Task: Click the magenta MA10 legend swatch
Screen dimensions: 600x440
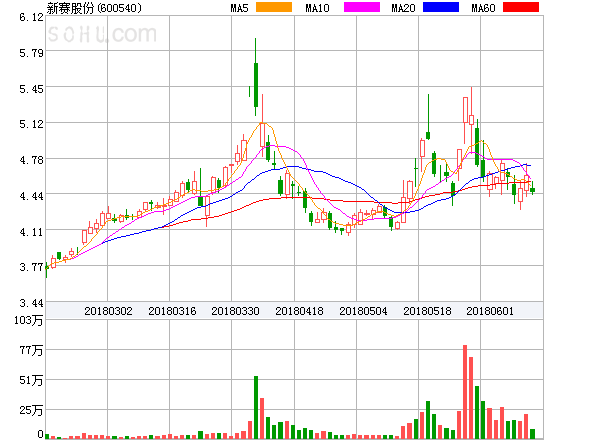Action: (x=362, y=7)
